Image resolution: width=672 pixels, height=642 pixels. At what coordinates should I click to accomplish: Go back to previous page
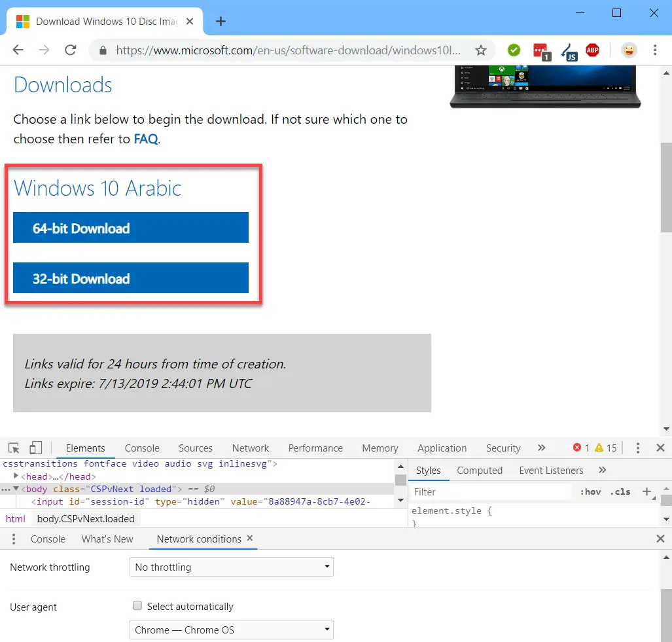click(18, 50)
